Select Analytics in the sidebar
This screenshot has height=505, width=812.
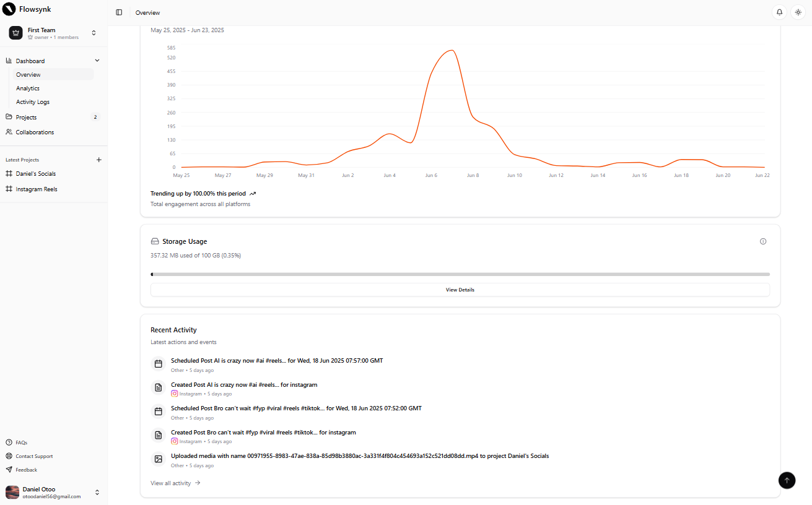[x=28, y=88]
